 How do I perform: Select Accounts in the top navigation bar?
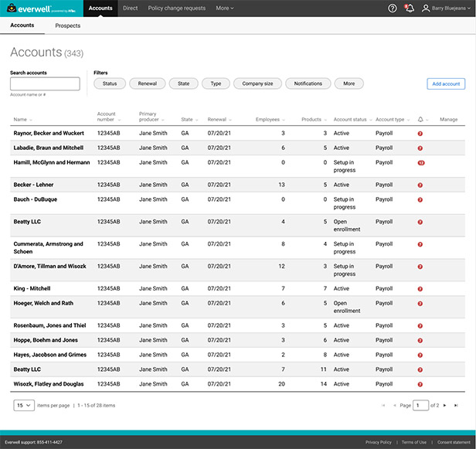tap(100, 9)
